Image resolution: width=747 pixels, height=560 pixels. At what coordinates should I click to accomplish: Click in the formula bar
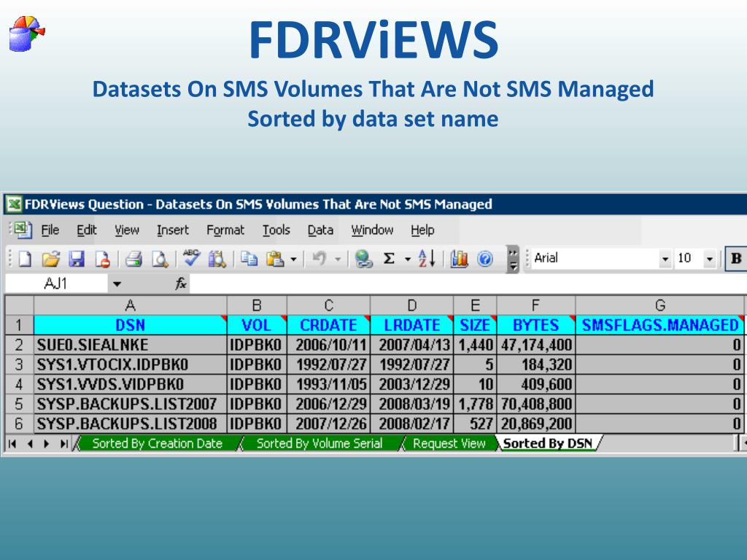(468, 284)
